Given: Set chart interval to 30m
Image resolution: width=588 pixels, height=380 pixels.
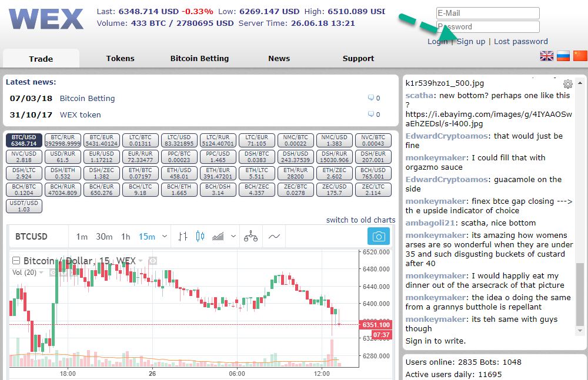Looking at the screenshot, I should click(x=104, y=237).
